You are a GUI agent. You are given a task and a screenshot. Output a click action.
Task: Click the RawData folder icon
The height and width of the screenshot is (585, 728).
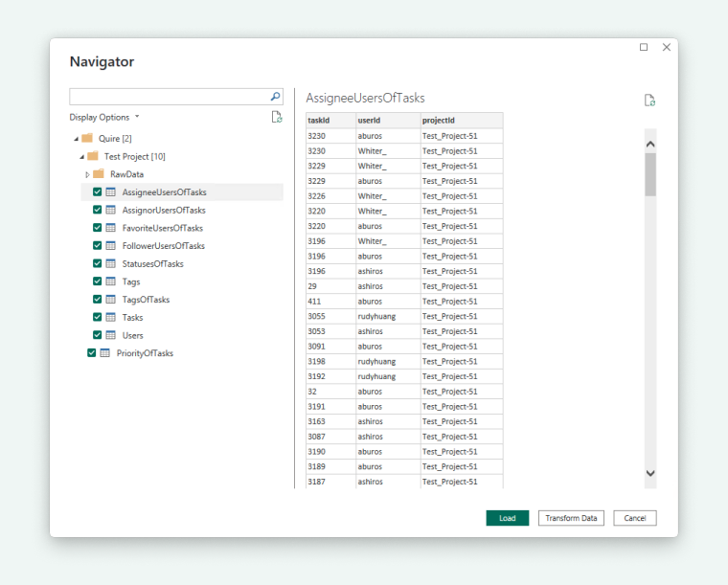pos(100,174)
